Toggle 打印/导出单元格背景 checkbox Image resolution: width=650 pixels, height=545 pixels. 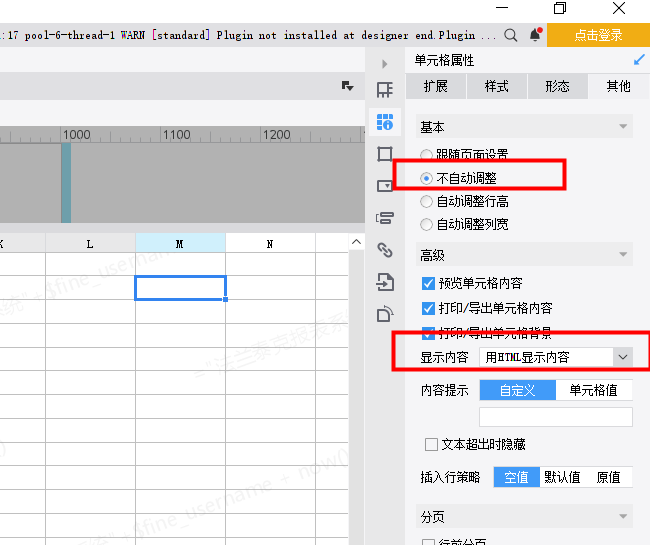coord(428,333)
